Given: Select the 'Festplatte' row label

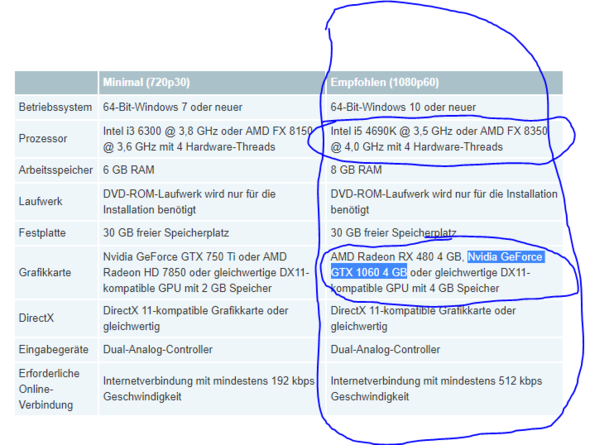Looking at the screenshot, I should tap(42, 233).
